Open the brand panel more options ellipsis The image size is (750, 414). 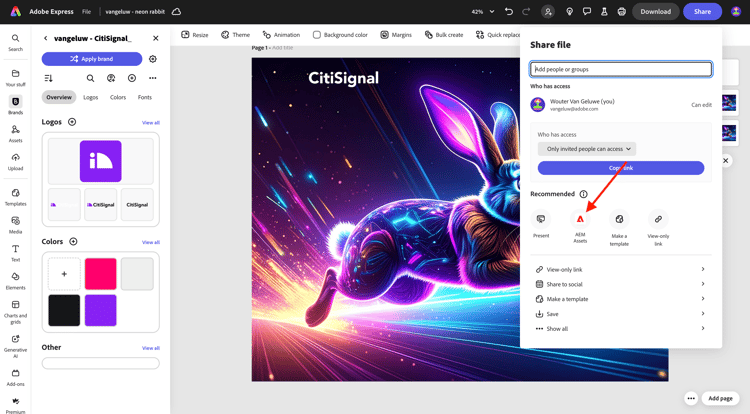click(153, 78)
